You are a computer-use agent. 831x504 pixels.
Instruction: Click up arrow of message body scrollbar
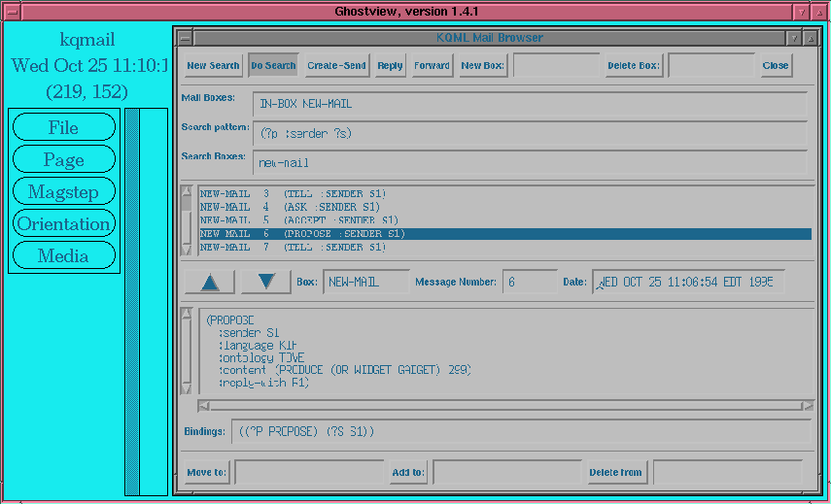tap(186, 314)
